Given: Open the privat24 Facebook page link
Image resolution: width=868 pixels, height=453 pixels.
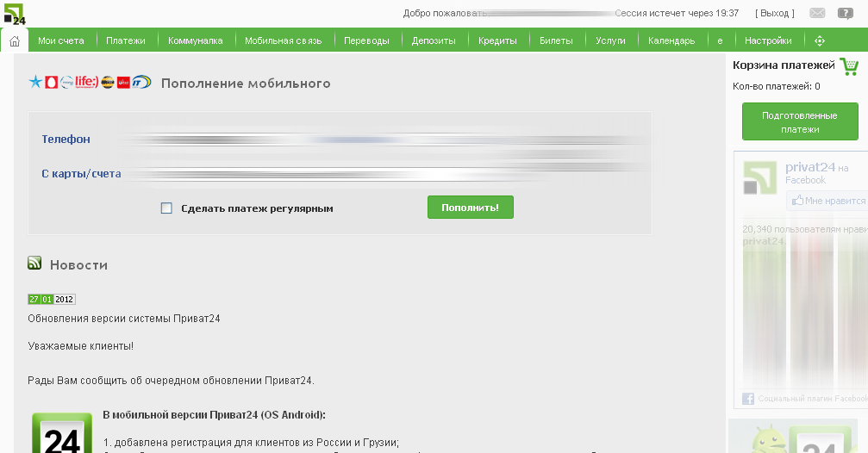Looking at the screenshot, I should click(x=810, y=167).
